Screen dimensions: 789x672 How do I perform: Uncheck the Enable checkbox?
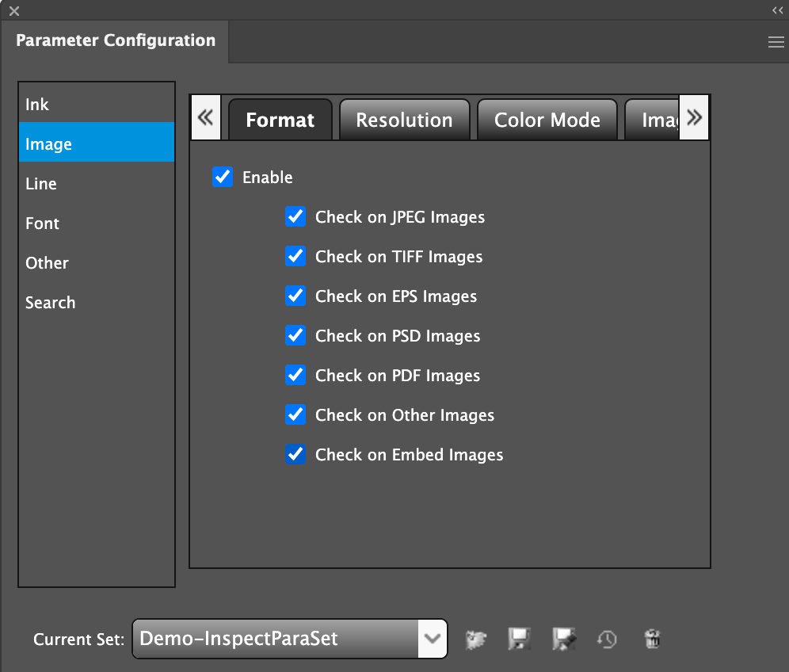click(x=223, y=177)
